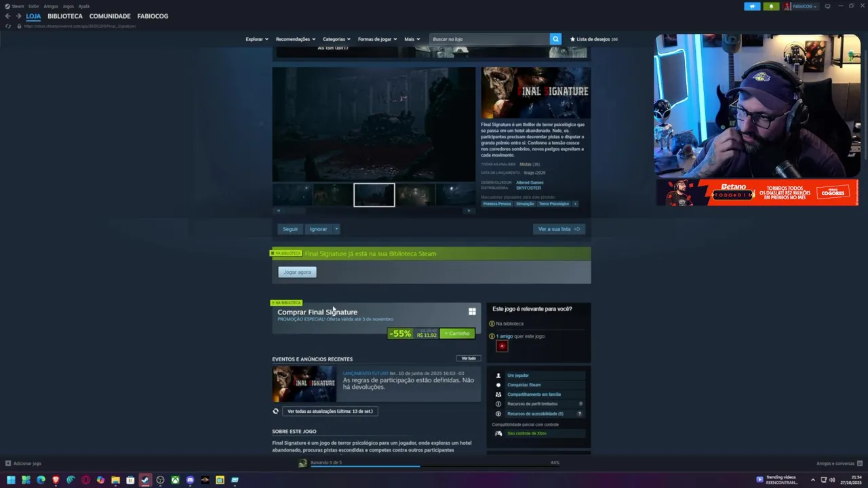Open the arrow dropdown beside Ignorar
Image resolution: width=868 pixels, height=488 pixels.
(336, 229)
